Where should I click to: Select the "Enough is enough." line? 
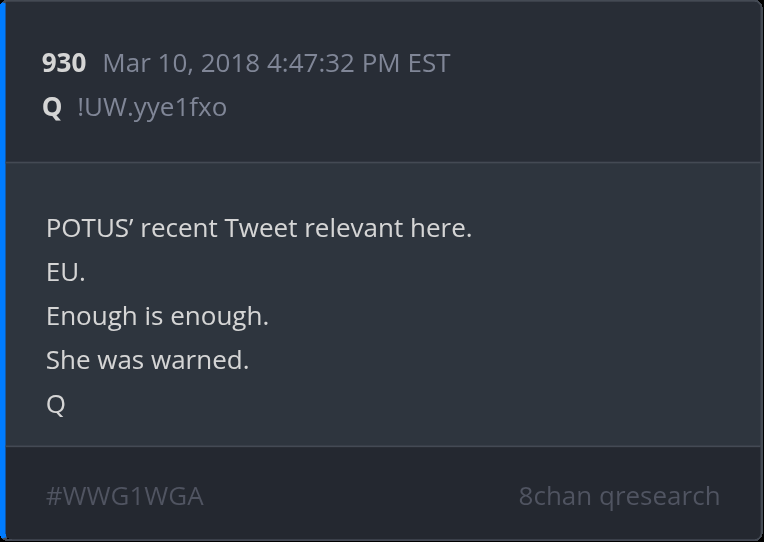[x=157, y=316]
